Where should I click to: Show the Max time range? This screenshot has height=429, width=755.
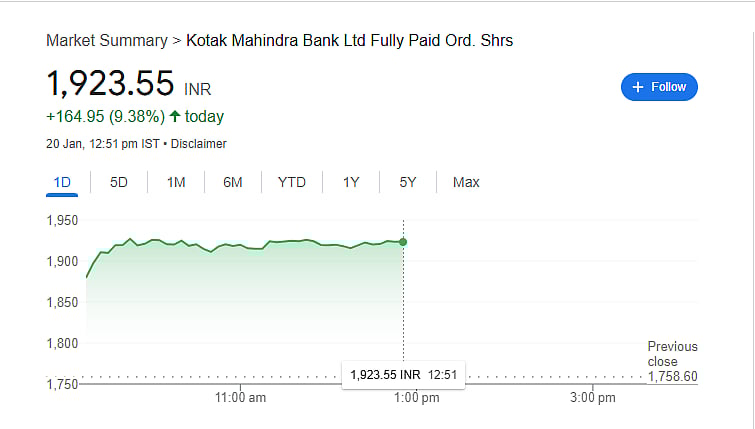(466, 182)
